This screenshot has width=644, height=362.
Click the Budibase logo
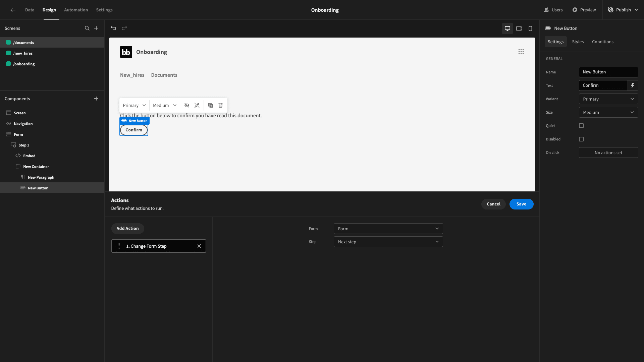126,52
